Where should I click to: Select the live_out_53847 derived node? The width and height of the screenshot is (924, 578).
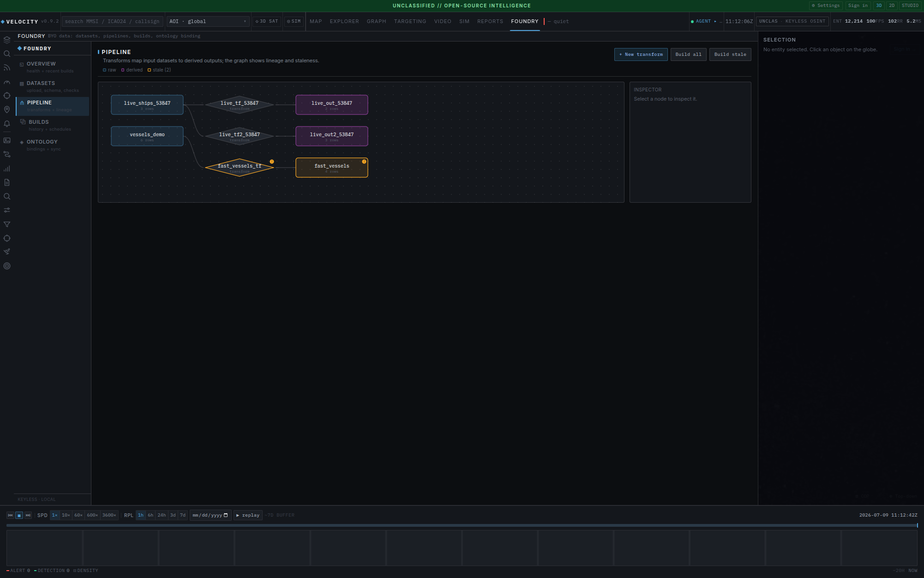(332, 105)
